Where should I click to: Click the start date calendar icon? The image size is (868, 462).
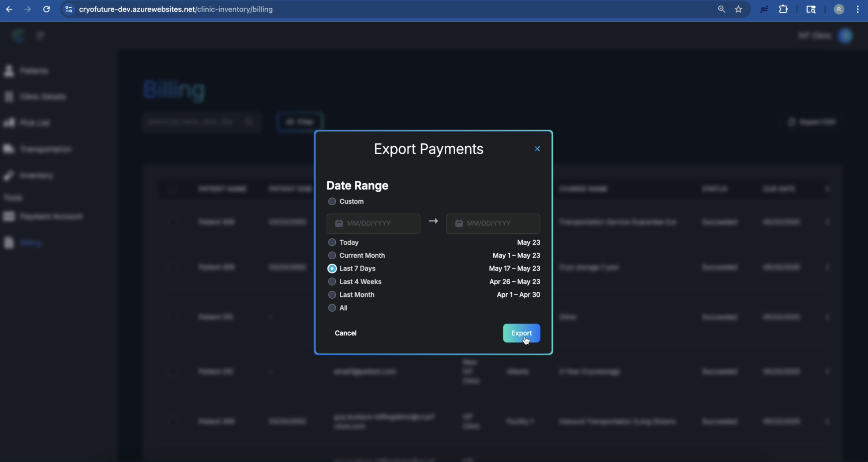point(339,223)
